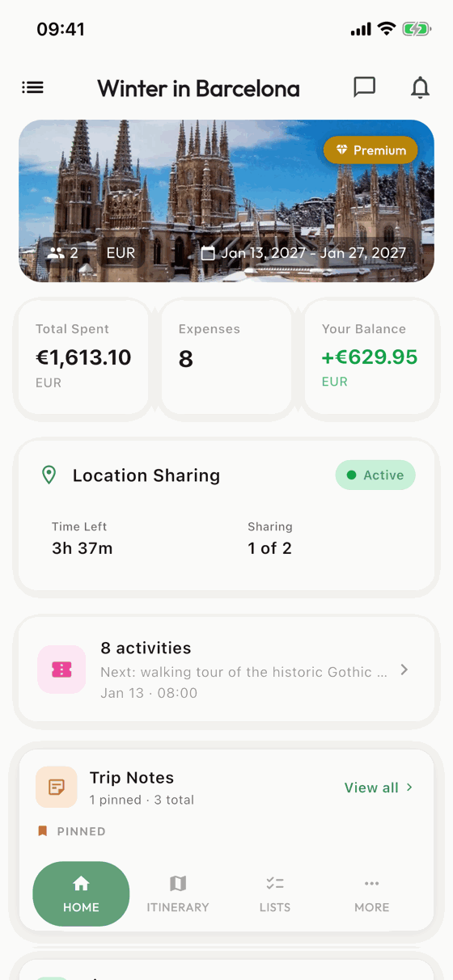Tap the Premium badge button

pos(370,150)
